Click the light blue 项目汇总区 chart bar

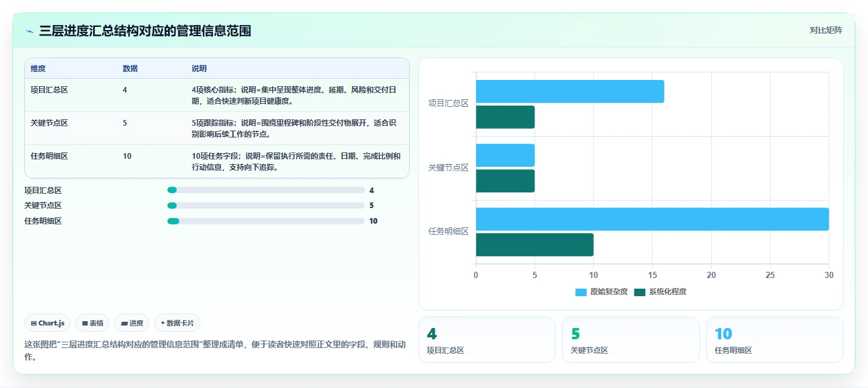[x=570, y=91]
